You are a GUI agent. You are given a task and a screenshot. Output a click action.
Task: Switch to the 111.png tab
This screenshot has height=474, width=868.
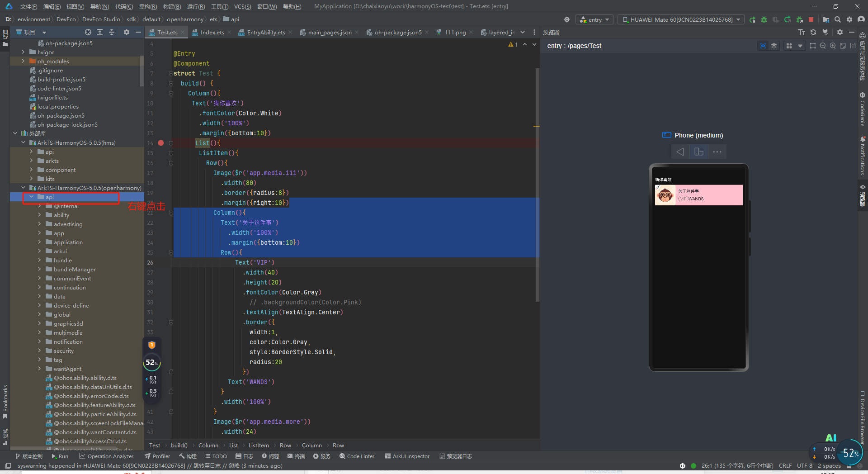(x=455, y=32)
